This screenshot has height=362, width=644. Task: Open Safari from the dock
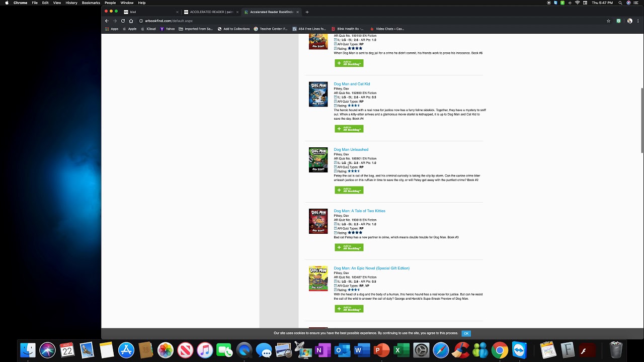click(441, 350)
